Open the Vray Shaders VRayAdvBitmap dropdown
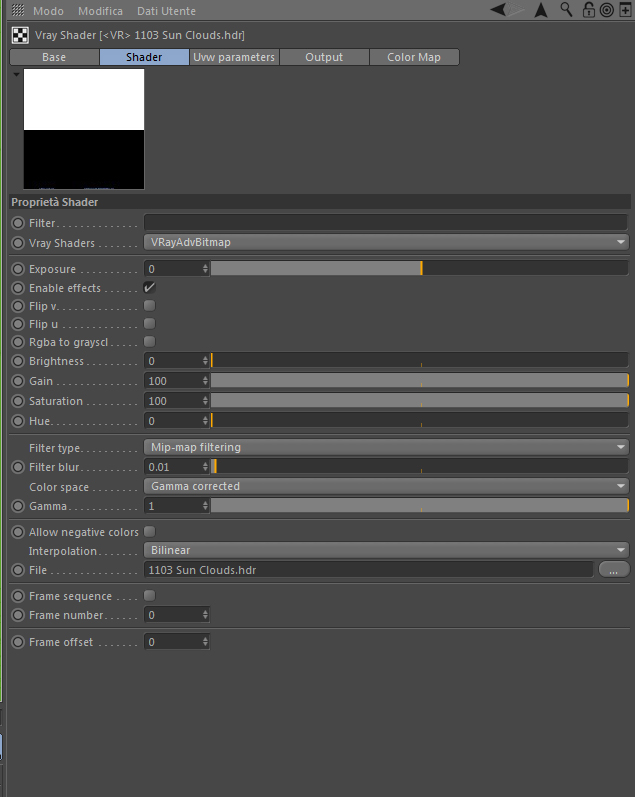Viewport: 635px width, 797px height. pyautogui.click(x=386, y=242)
